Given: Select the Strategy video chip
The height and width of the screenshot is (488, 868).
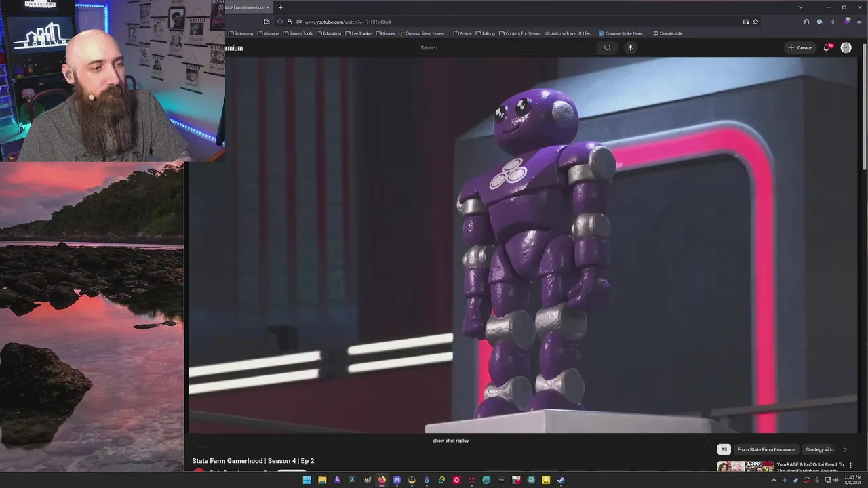Looking at the screenshot, I should click(819, 449).
